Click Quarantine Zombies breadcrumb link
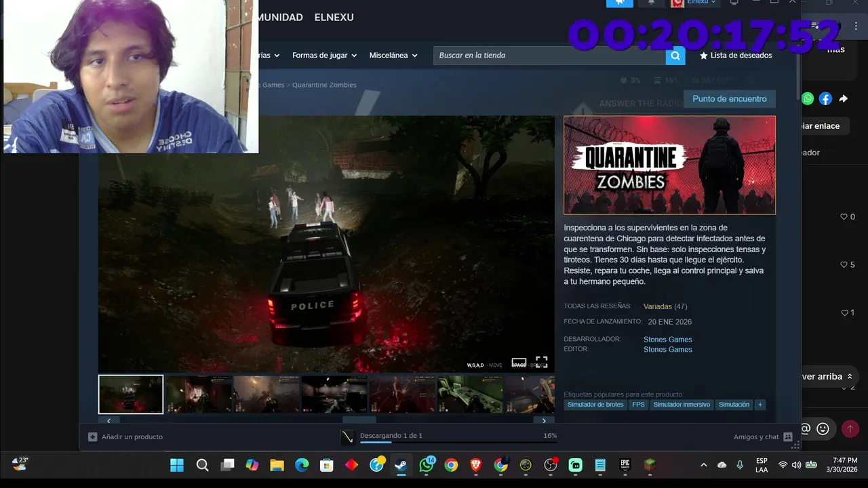 pos(324,85)
